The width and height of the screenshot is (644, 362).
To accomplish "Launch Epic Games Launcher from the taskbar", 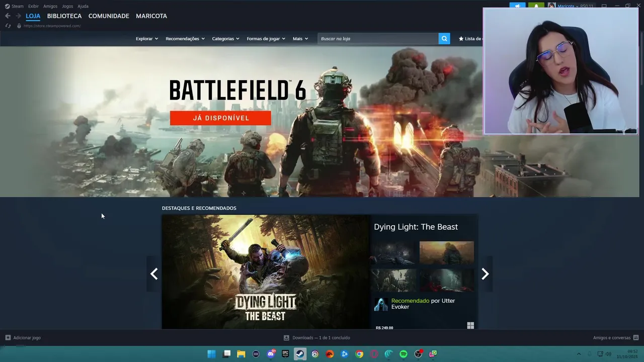I will pyautogui.click(x=285, y=354).
